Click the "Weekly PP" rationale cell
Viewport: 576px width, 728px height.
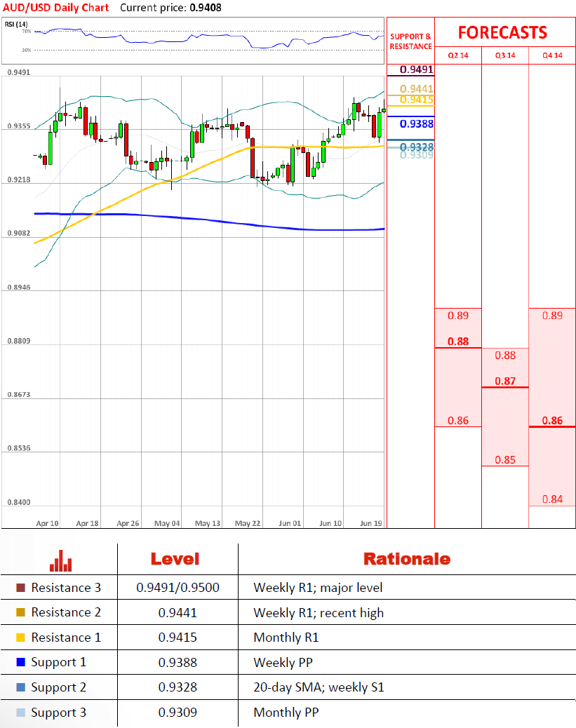click(x=283, y=663)
